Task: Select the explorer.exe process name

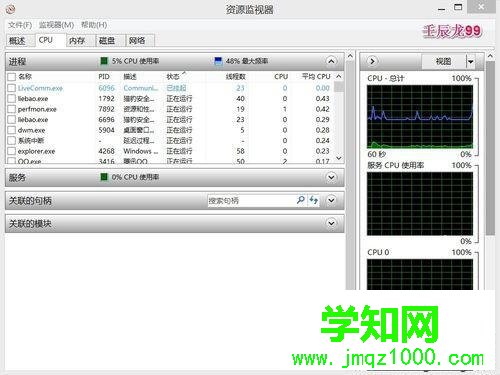Action: 36,151
